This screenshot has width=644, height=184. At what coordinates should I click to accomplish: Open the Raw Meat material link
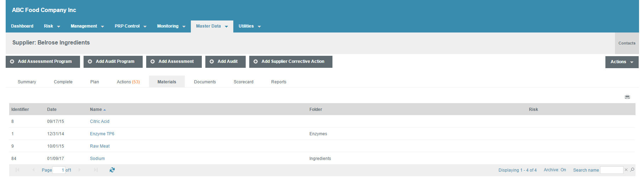pyautogui.click(x=99, y=146)
